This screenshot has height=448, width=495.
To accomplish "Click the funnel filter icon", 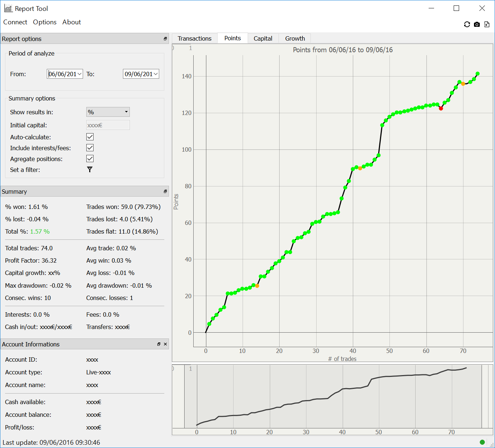I will point(90,169).
